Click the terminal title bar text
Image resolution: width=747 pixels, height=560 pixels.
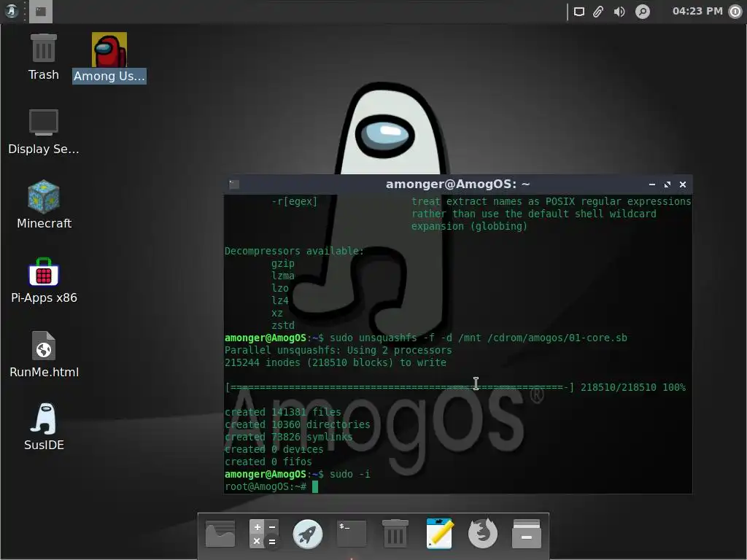click(457, 184)
